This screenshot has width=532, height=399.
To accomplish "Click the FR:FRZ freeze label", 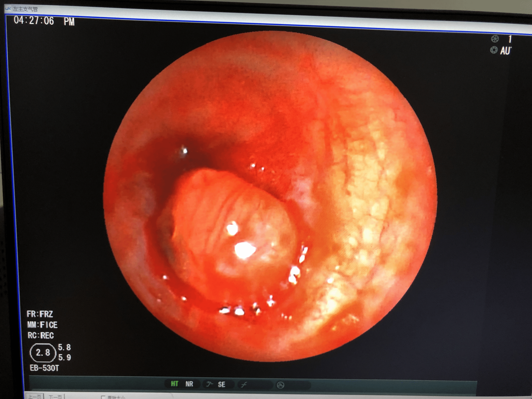I will pyautogui.click(x=40, y=314).
